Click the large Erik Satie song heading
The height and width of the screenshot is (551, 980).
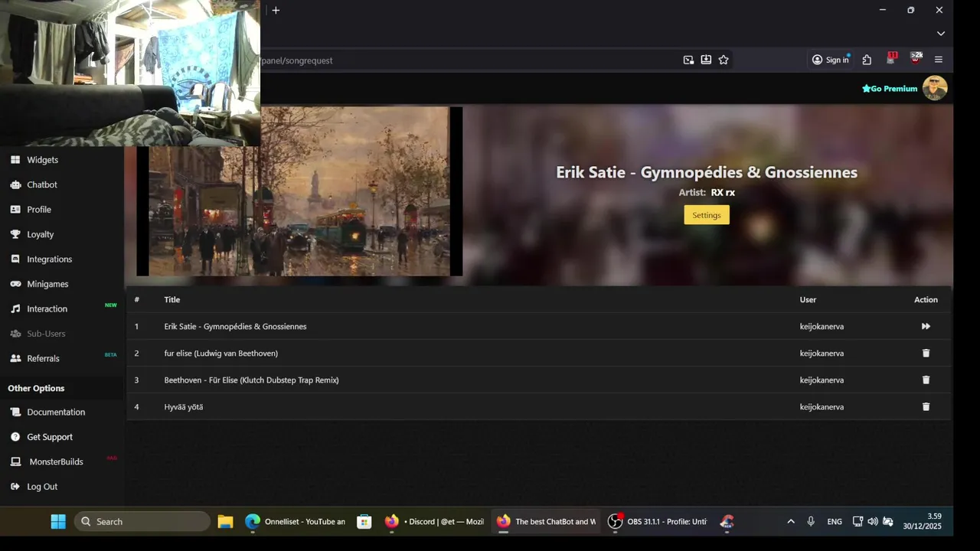pos(707,172)
